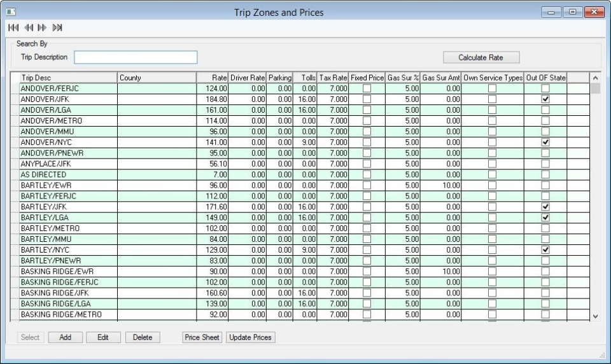Screen dimensions: 611x364
Task: Open window system menu icon in title bar
Action: tap(11, 12)
